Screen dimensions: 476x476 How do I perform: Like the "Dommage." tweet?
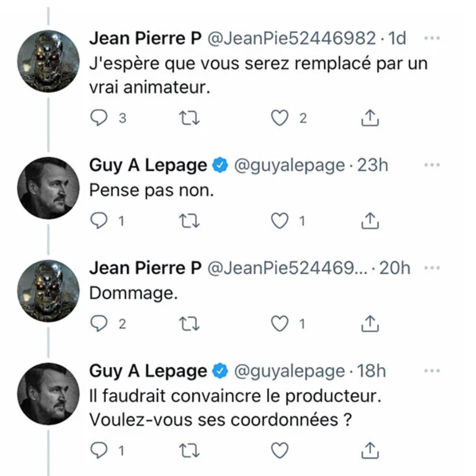(279, 324)
